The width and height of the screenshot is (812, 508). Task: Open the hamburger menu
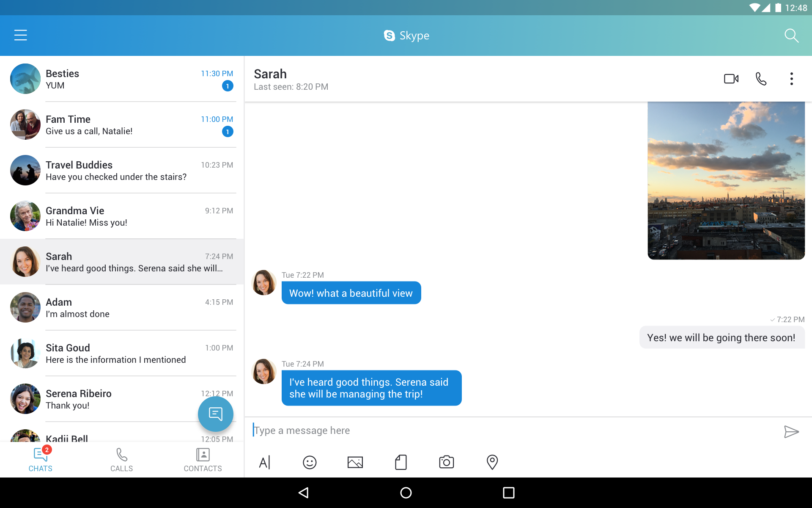pos(20,36)
